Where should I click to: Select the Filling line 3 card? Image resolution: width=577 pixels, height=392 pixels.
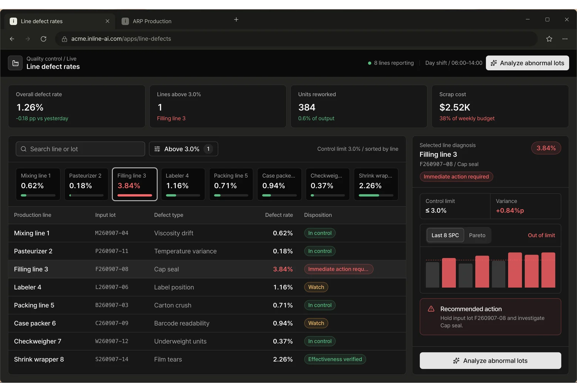135,184
